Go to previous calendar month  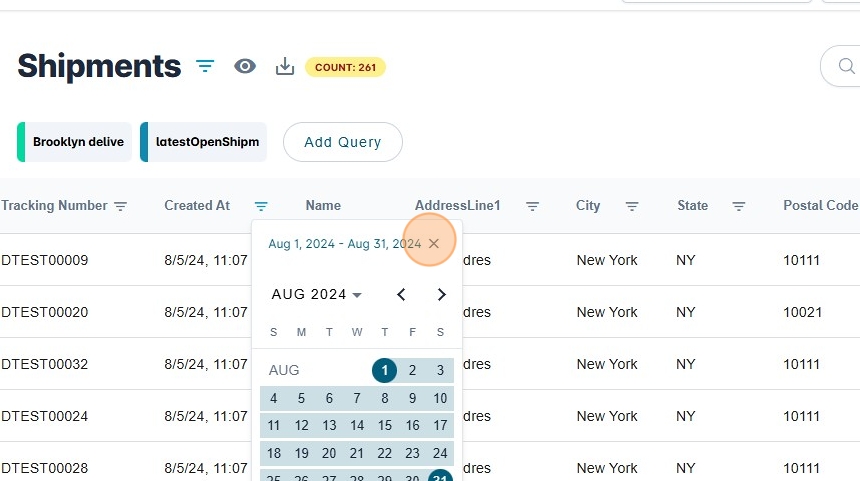(401, 294)
